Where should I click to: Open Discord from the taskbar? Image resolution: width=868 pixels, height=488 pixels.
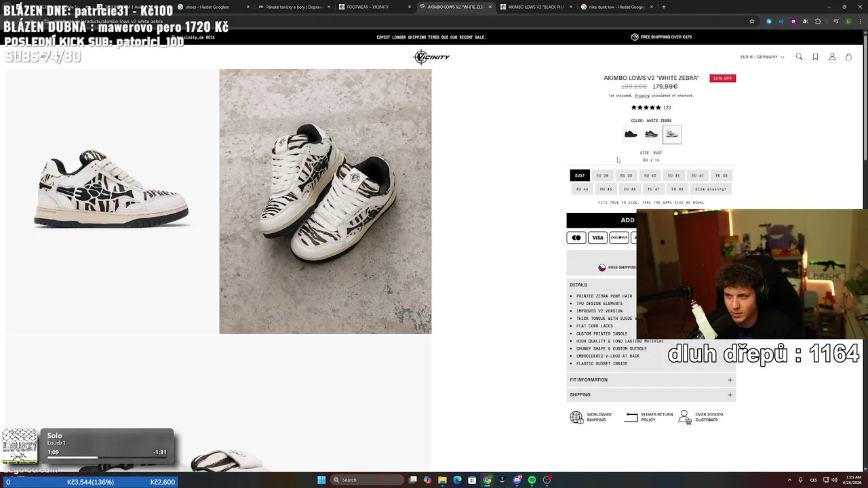point(517,480)
